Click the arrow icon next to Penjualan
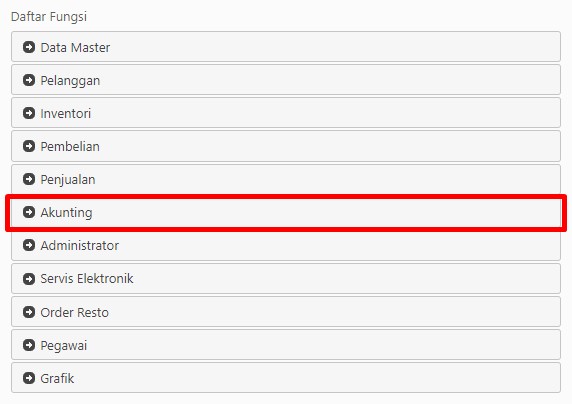 click(29, 179)
